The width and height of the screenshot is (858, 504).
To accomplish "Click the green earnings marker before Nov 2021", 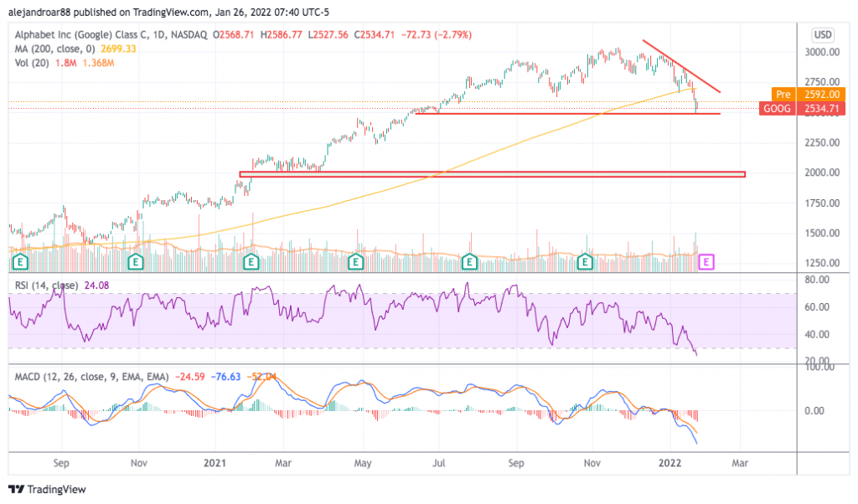I will (x=585, y=262).
